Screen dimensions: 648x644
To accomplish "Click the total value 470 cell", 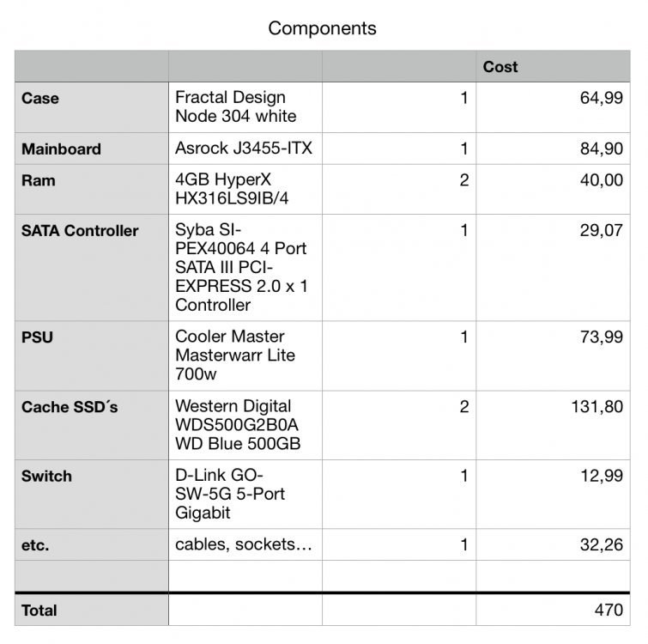I will click(x=553, y=611).
